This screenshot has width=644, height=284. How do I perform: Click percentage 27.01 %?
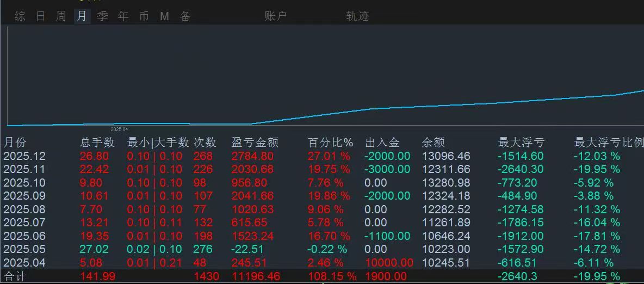point(329,156)
